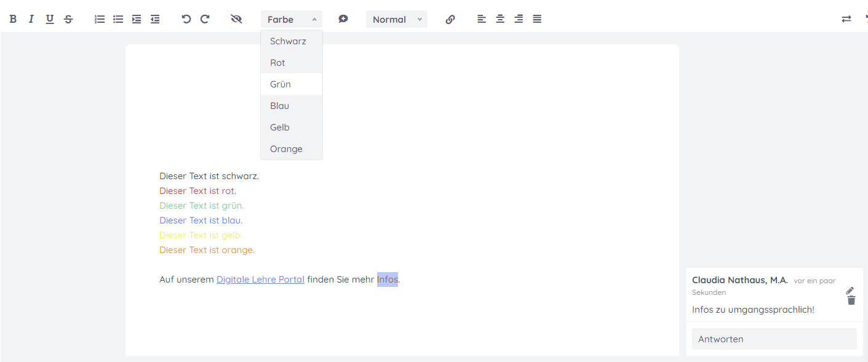Choose Schwarz from the color list
The width and height of the screenshot is (868, 362).
[292, 41]
